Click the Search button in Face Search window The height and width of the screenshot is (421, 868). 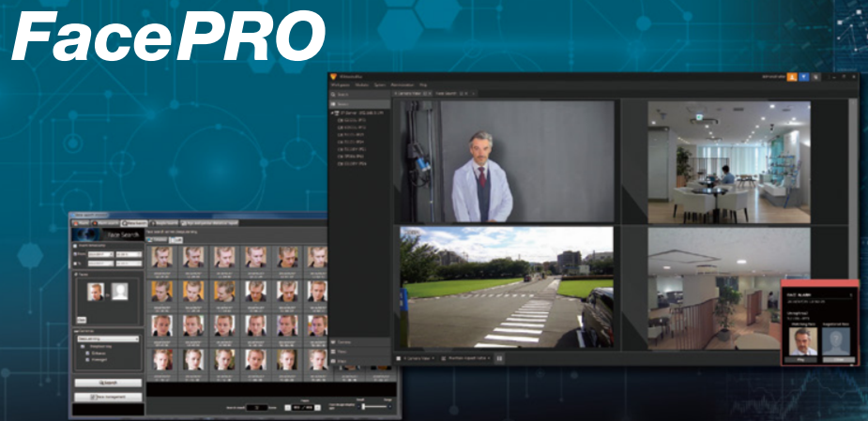point(108,383)
